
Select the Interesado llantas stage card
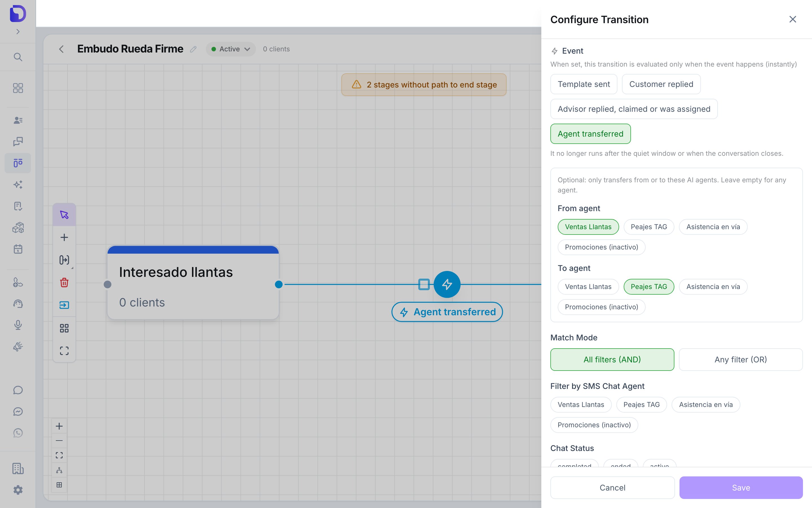pyautogui.click(x=193, y=283)
